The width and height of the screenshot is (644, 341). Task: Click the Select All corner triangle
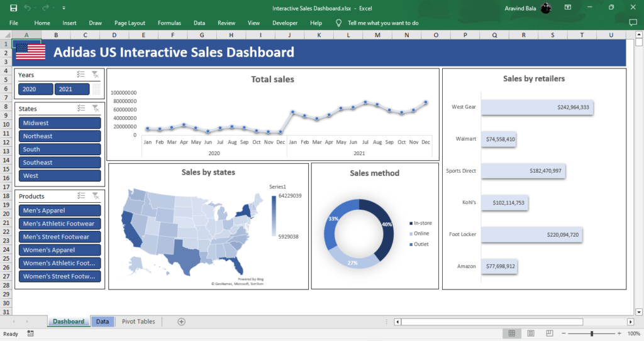coord(6,35)
